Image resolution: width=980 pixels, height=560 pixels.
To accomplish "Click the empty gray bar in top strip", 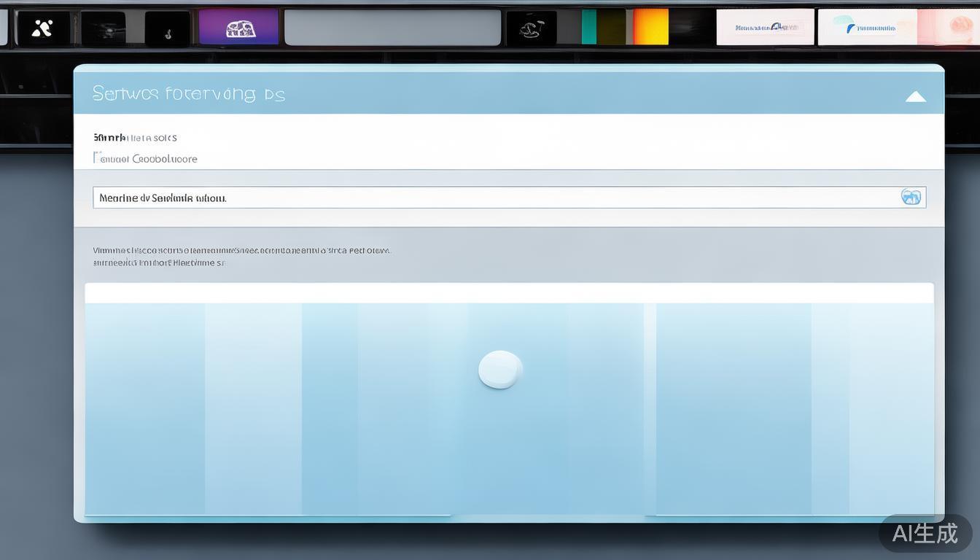I will (x=392, y=28).
